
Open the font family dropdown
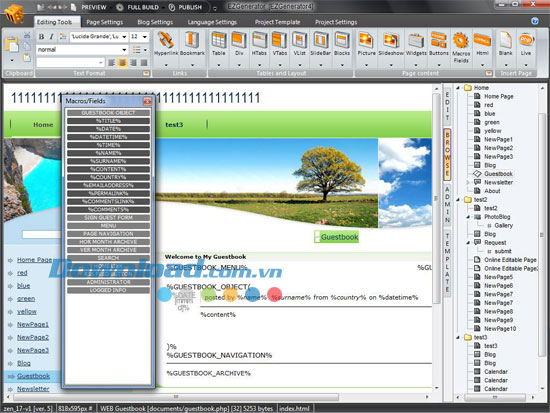pos(124,36)
